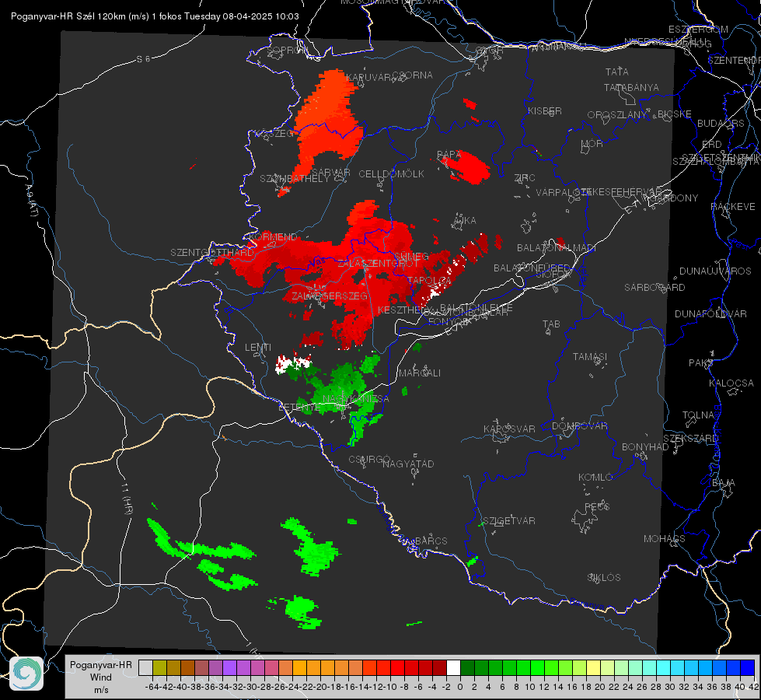Click the BARCS city label

pos(431,541)
